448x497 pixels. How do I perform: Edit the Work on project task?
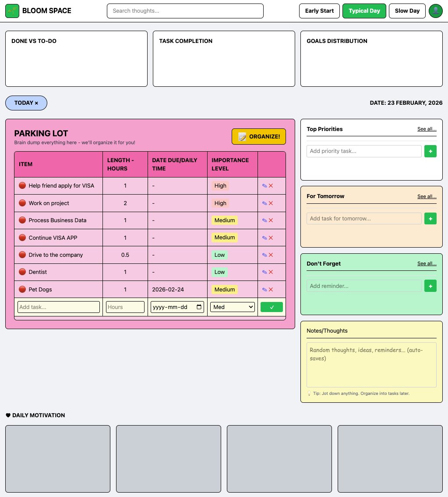[265, 203]
